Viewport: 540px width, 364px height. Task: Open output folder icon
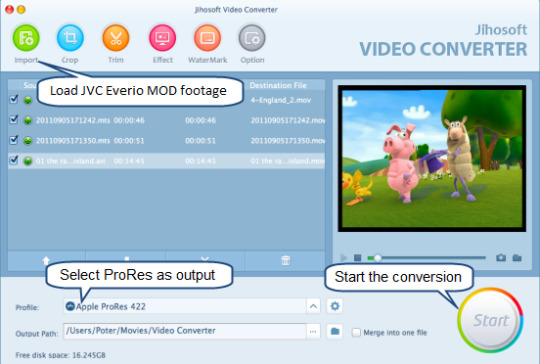[x=335, y=331]
